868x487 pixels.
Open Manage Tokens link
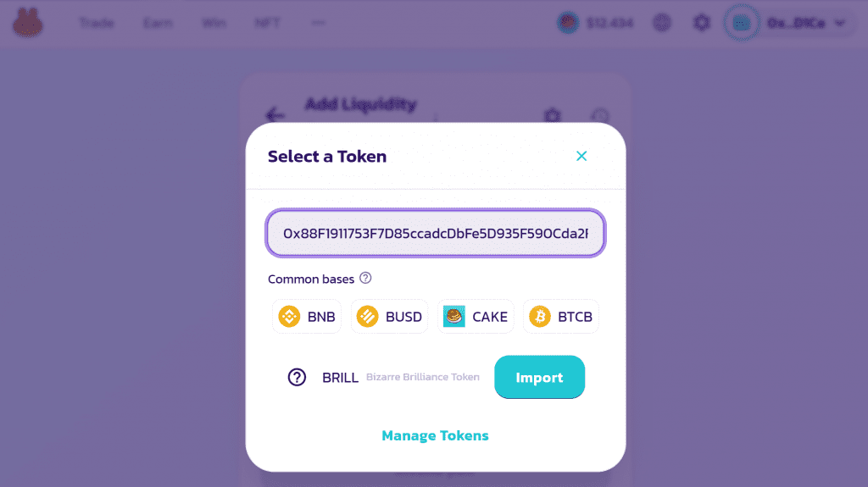tap(435, 435)
